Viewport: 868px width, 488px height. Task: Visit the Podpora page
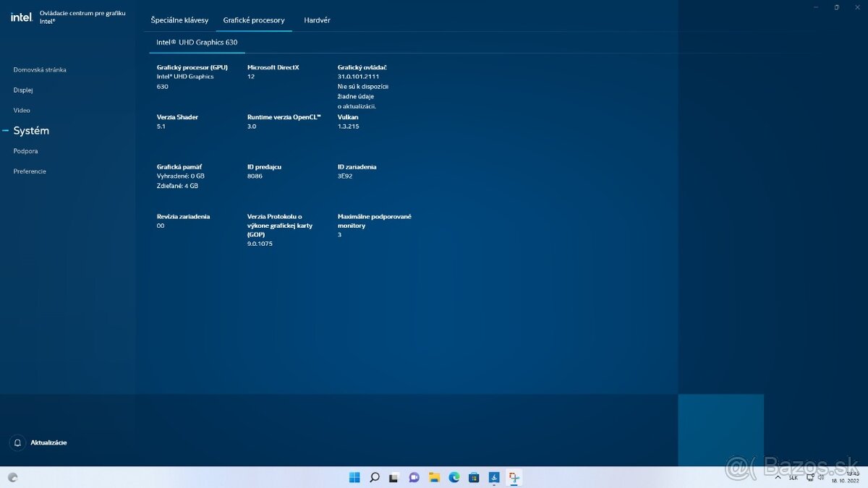click(x=25, y=150)
